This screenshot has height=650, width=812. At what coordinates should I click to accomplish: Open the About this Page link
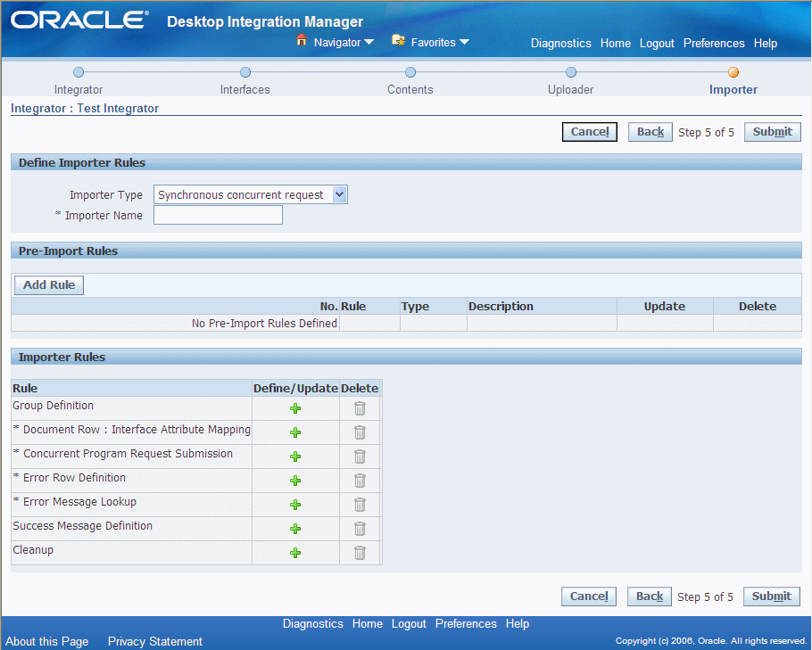[x=47, y=641]
